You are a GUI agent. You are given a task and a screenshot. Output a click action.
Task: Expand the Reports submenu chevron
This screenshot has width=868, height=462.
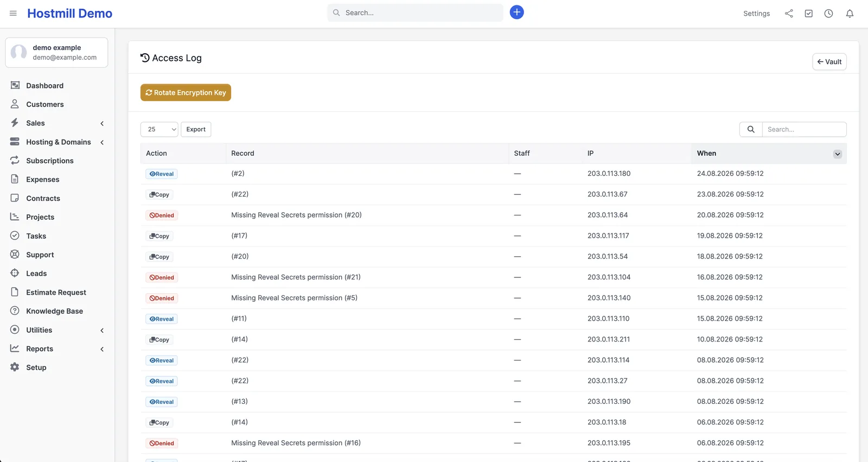102,349
